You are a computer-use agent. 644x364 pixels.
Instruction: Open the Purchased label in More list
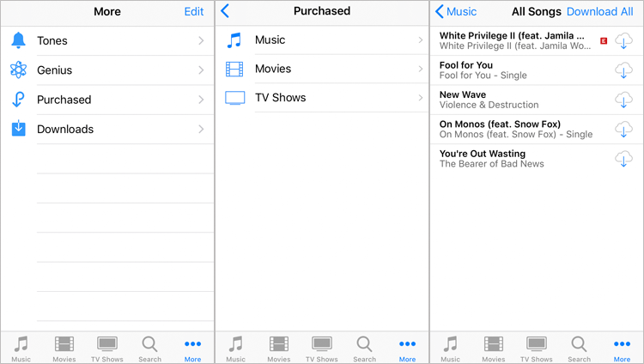(64, 100)
